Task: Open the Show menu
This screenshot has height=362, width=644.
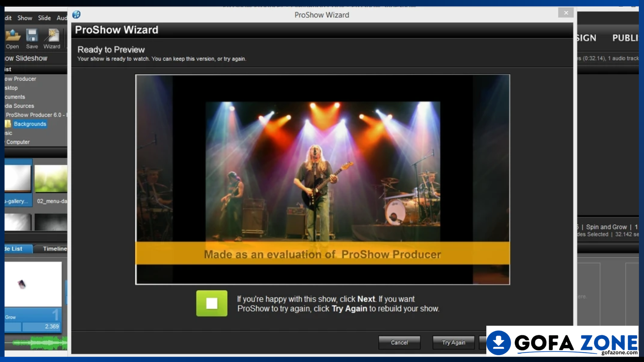Action: (25, 18)
